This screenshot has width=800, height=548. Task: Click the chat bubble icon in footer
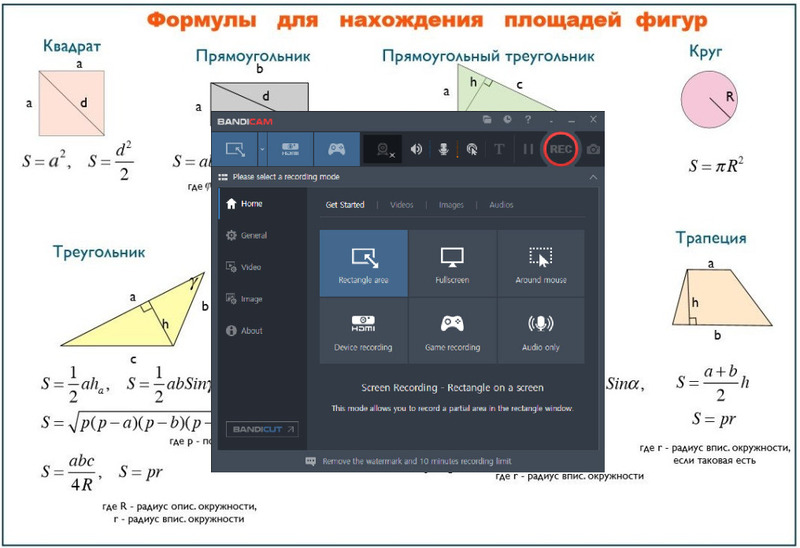pyautogui.click(x=310, y=461)
